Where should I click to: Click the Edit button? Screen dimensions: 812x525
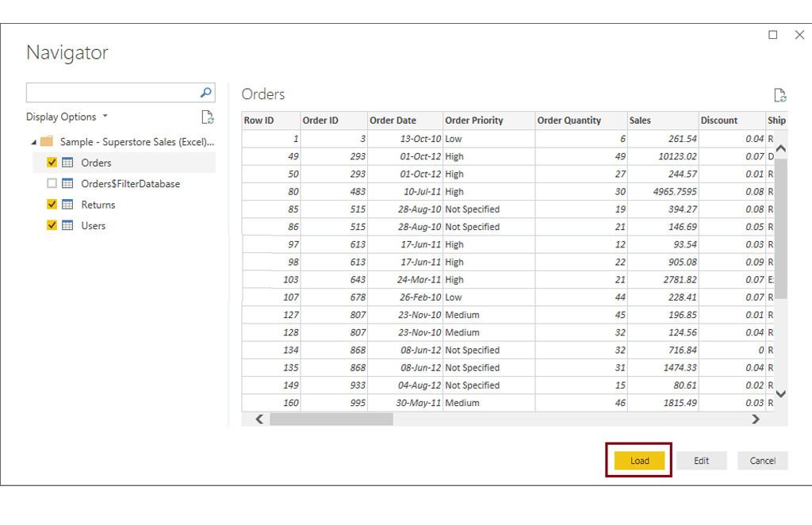tap(701, 460)
